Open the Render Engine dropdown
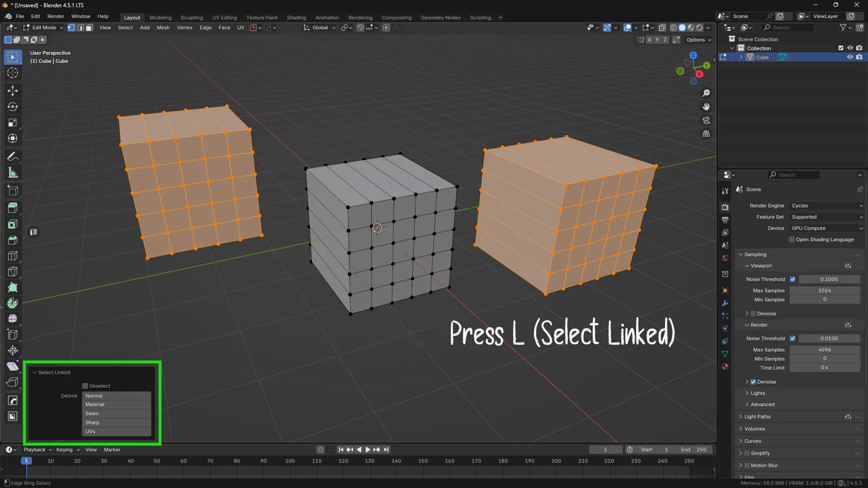 [826, 206]
